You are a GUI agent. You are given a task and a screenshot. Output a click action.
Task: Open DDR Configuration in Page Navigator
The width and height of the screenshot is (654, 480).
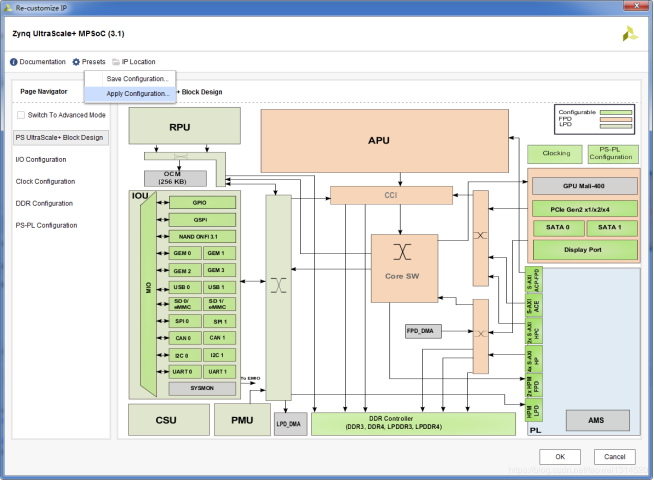[44, 204]
